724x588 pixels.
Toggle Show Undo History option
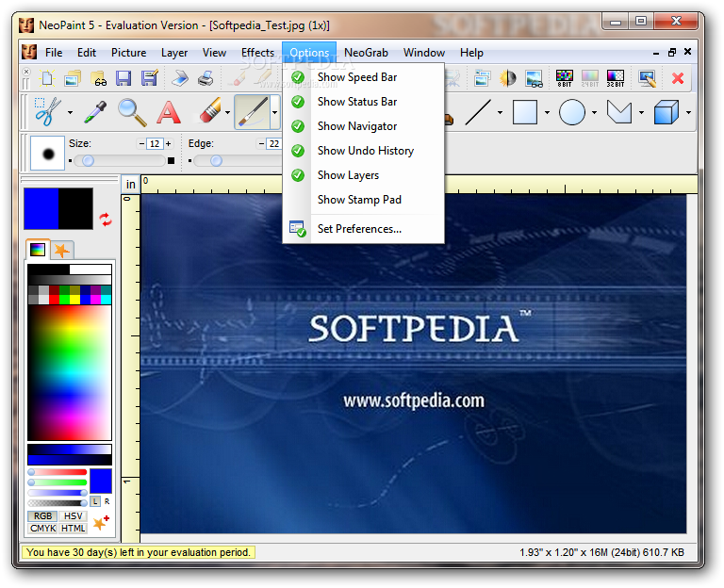coord(363,151)
